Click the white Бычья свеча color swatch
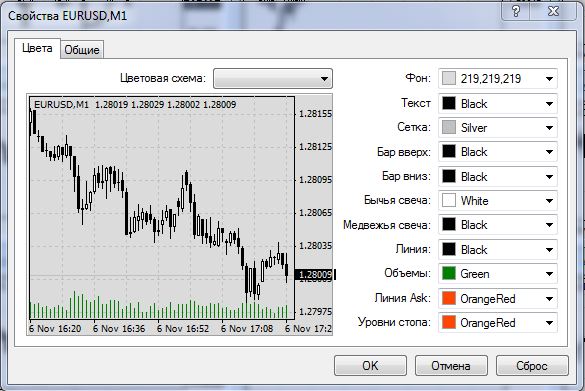Viewport: 585px width, 391px height. [449, 200]
